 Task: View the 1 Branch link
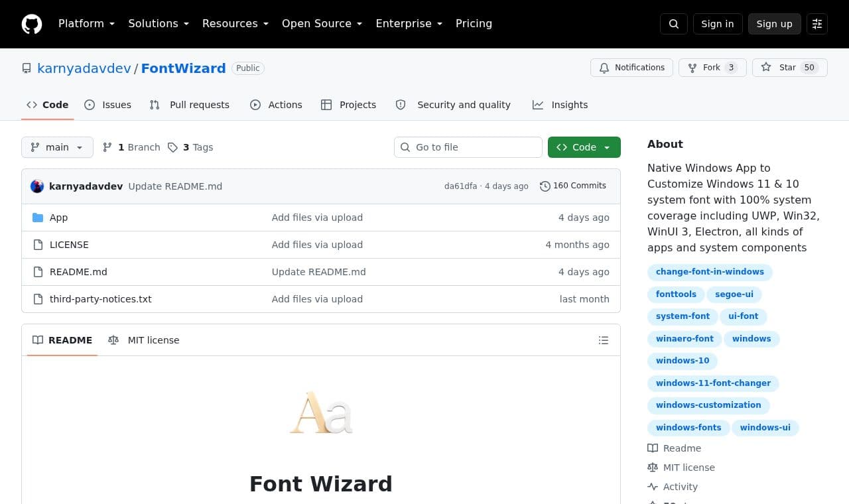click(131, 147)
